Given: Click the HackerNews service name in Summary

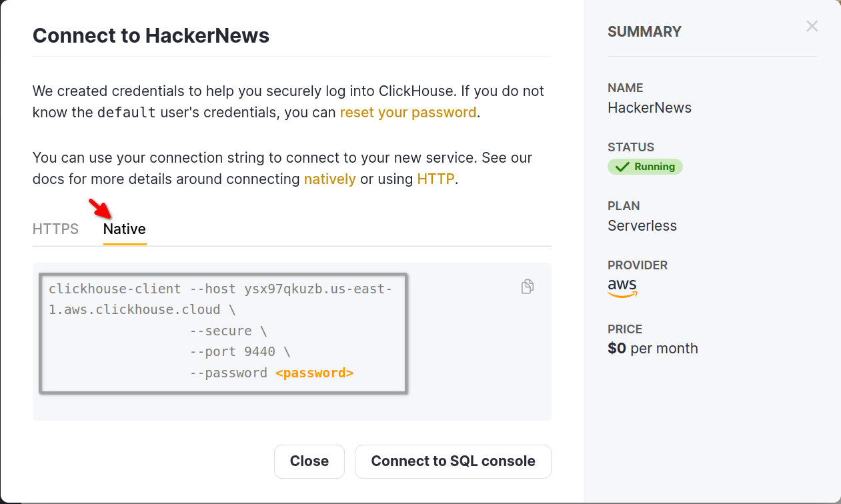Looking at the screenshot, I should 649,107.
